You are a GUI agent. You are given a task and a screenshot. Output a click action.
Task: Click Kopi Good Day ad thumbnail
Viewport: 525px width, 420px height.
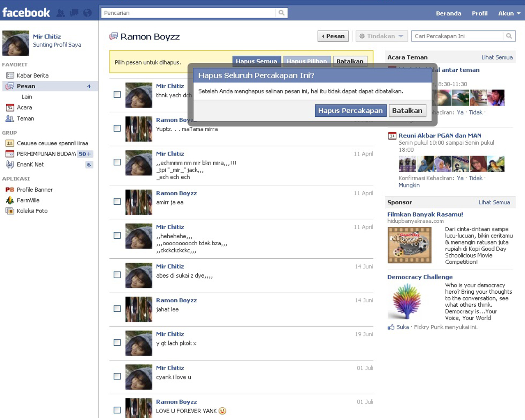(409, 245)
